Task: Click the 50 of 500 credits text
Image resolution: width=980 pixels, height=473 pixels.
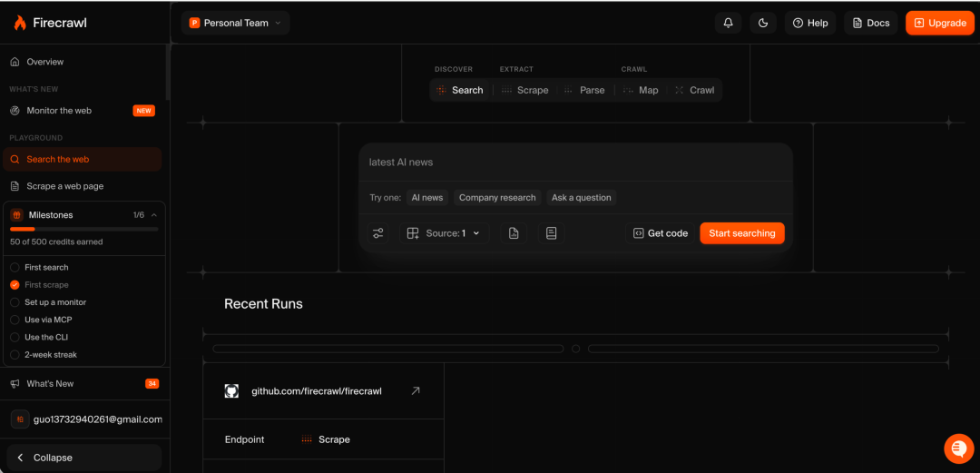Action: pos(56,241)
